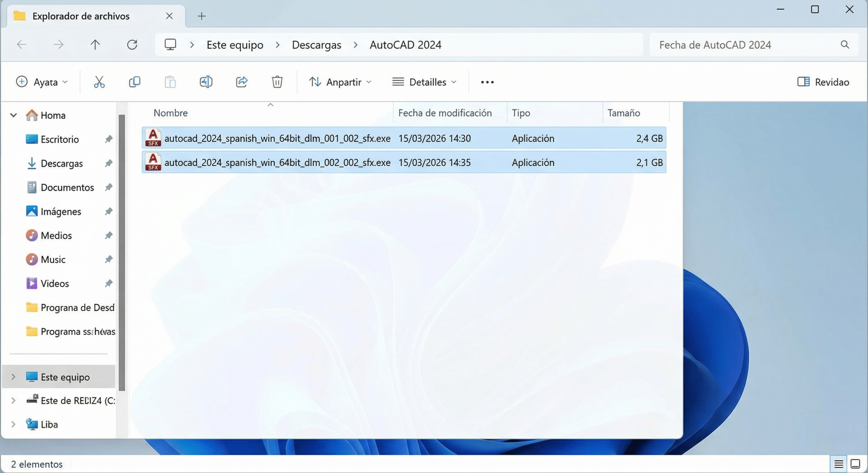
Task: Rename the selected file
Action: tap(206, 82)
